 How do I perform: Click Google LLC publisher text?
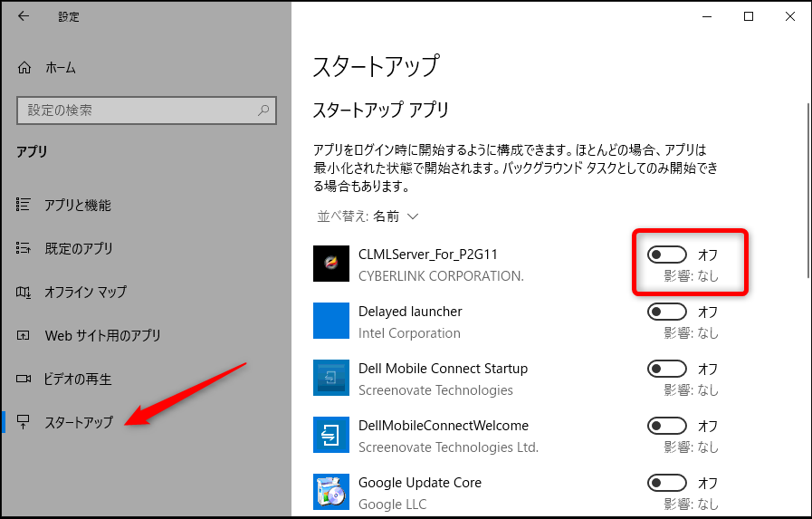[x=393, y=504]
